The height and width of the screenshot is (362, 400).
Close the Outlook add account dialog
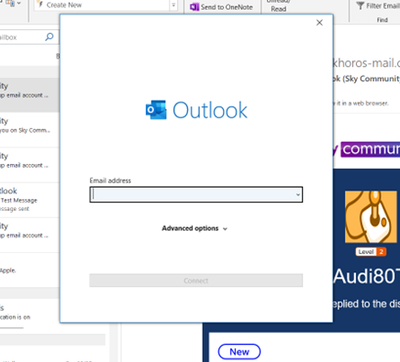(319, 23)
